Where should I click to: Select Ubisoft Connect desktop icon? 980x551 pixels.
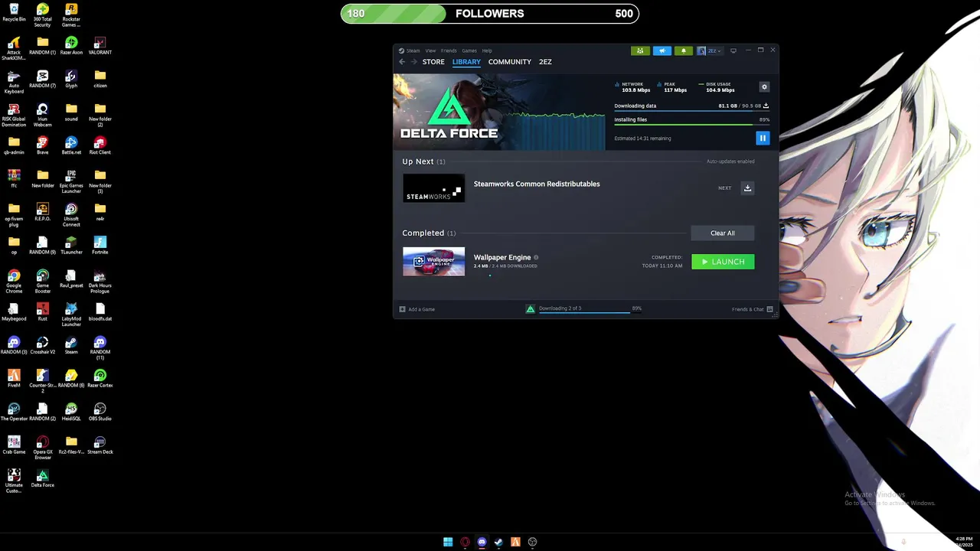71,214
